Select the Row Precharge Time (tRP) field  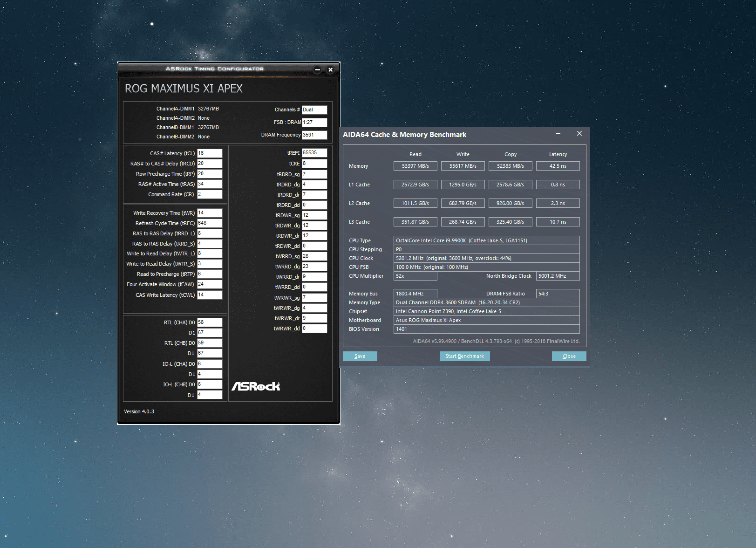pyautogui.click(x=210, y=174)
